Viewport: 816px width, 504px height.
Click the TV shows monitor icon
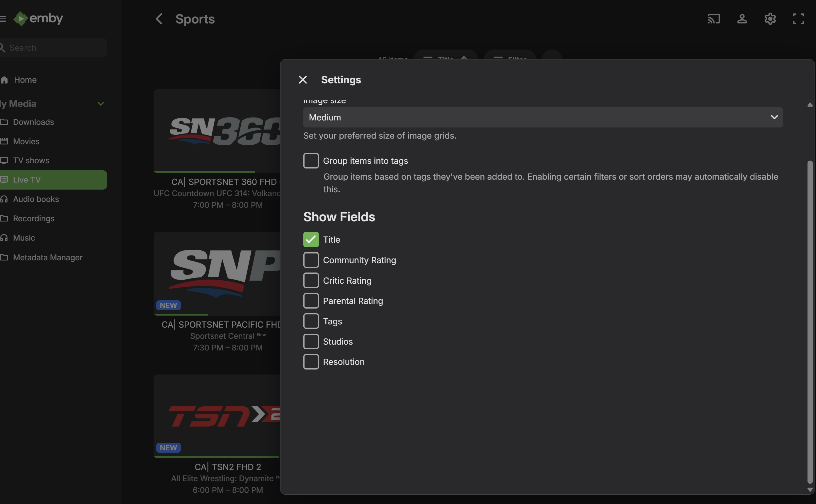(4, 160)
